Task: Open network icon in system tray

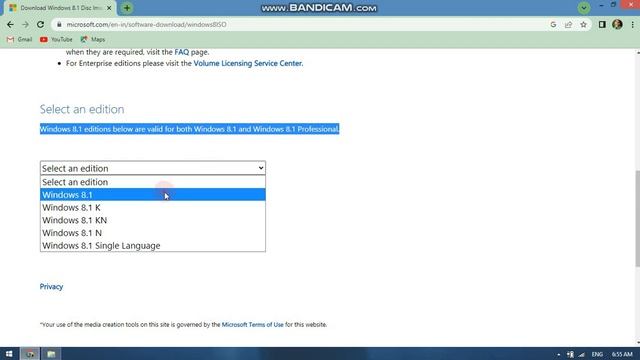Action: (581, 355)
